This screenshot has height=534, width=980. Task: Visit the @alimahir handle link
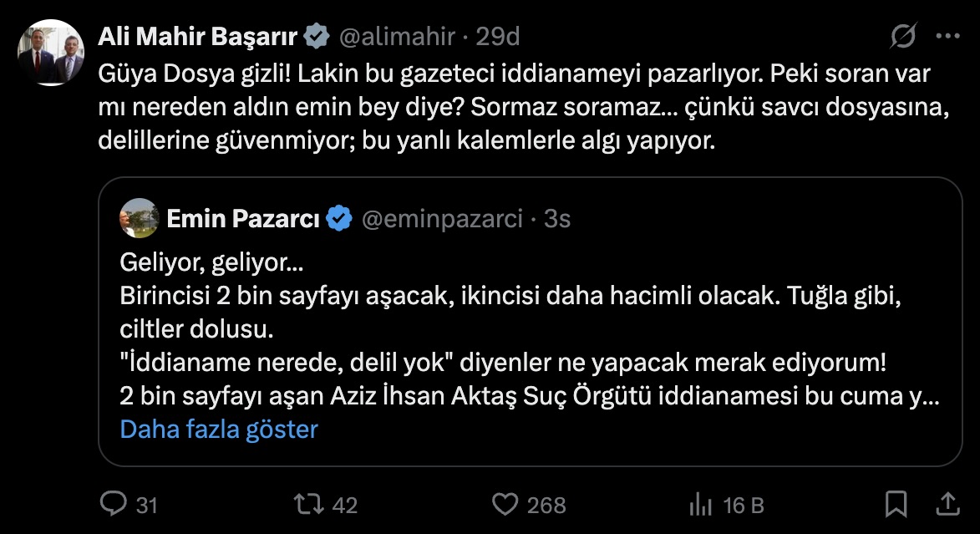click(x=396, y=37)
